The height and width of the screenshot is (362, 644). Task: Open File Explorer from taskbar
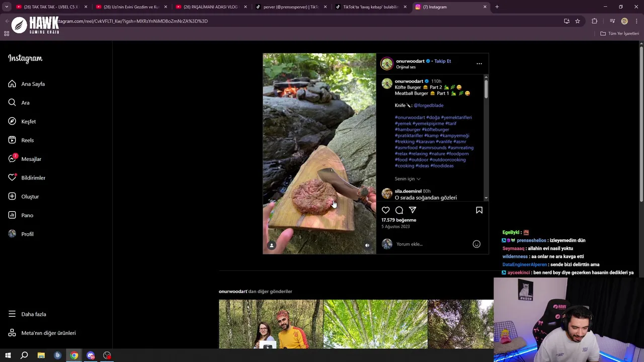[41, 355]
